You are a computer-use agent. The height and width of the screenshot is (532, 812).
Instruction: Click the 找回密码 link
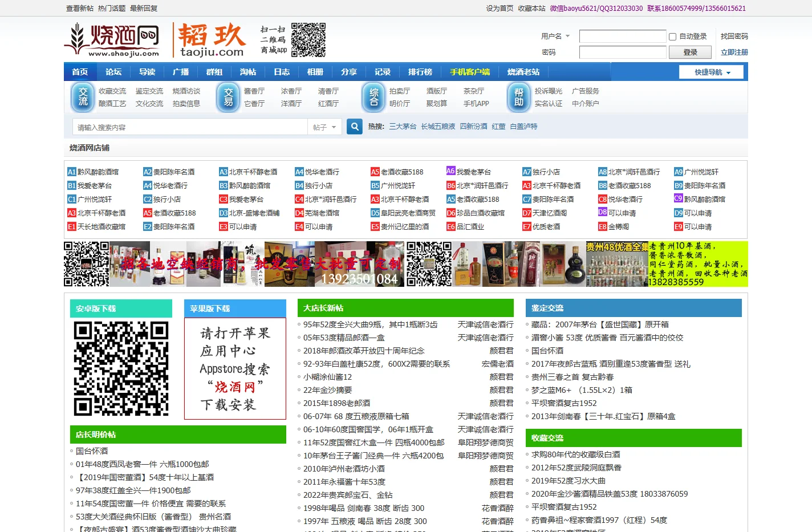(734, 36)
